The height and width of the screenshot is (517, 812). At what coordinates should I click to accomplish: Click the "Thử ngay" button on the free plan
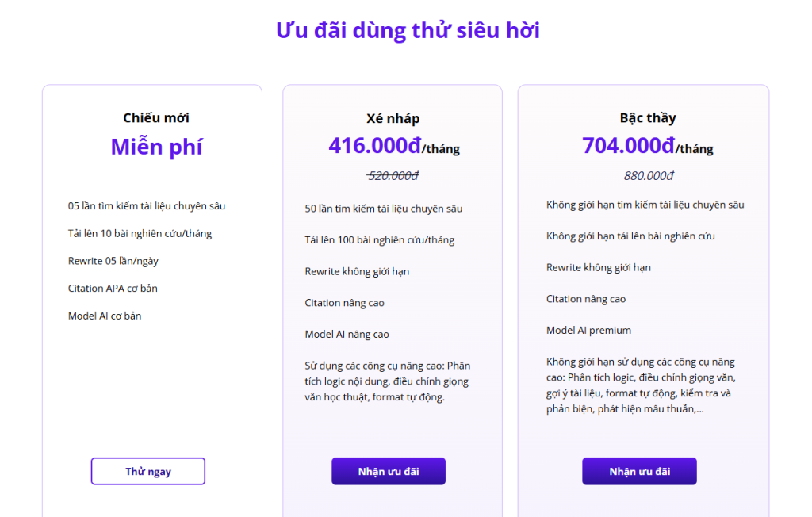point(147,471)
